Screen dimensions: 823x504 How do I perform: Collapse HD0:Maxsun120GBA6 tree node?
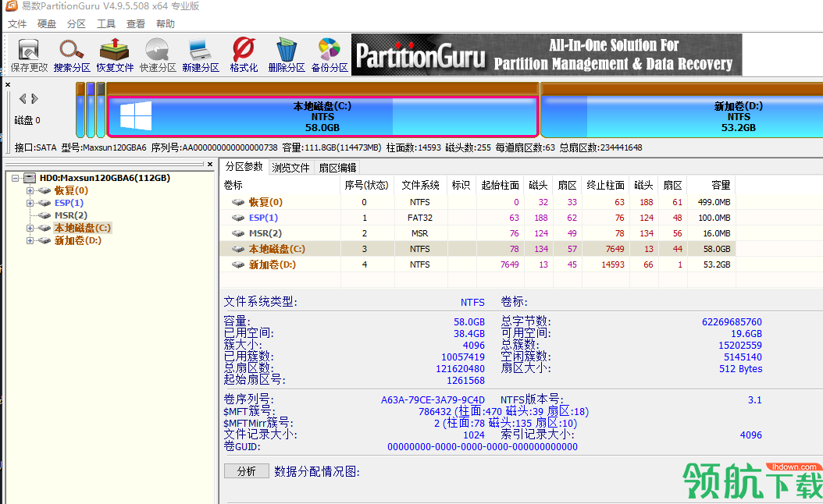(x=16, y=179)
